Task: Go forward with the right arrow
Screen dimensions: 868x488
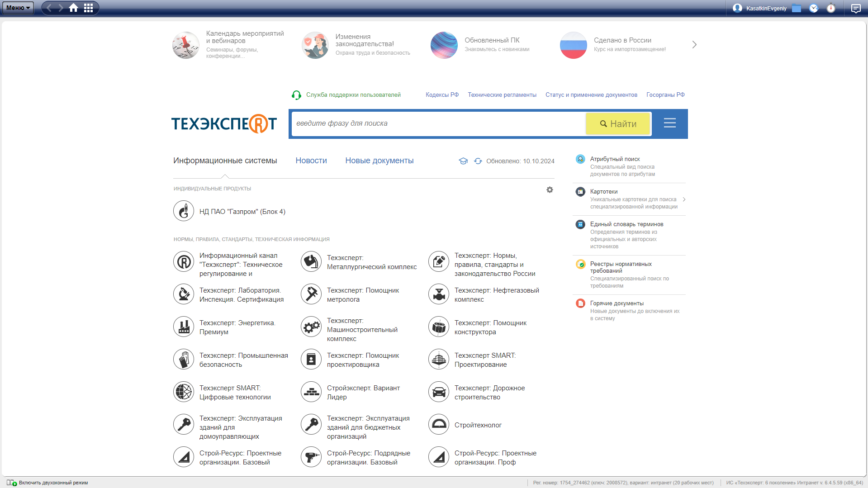Action: point(61,8)
